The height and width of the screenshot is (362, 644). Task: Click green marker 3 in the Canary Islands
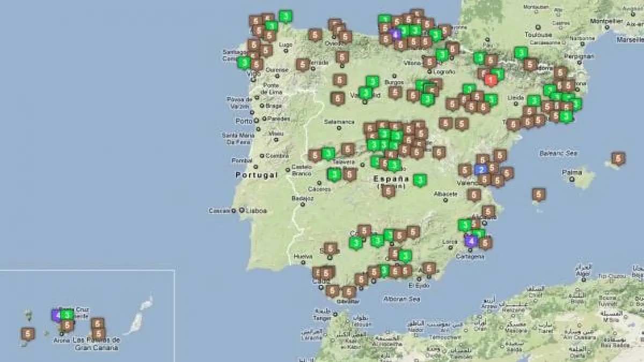[x=67, y=315]
